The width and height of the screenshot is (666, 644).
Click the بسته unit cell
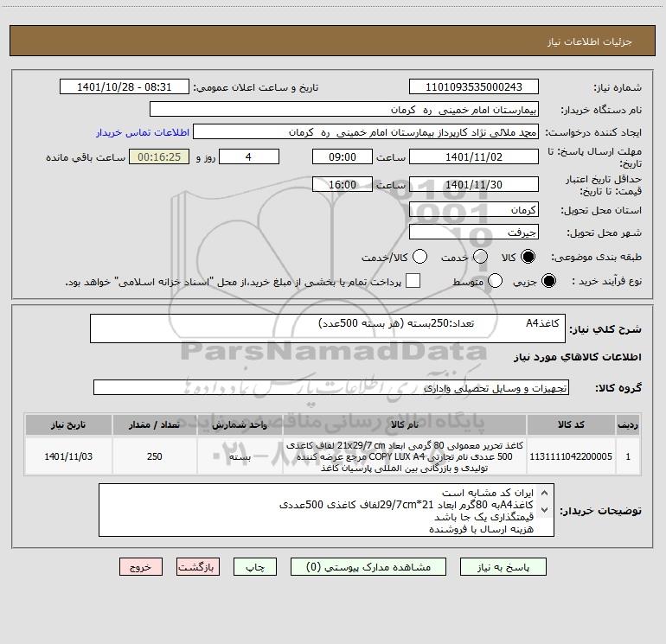(240, 456)
